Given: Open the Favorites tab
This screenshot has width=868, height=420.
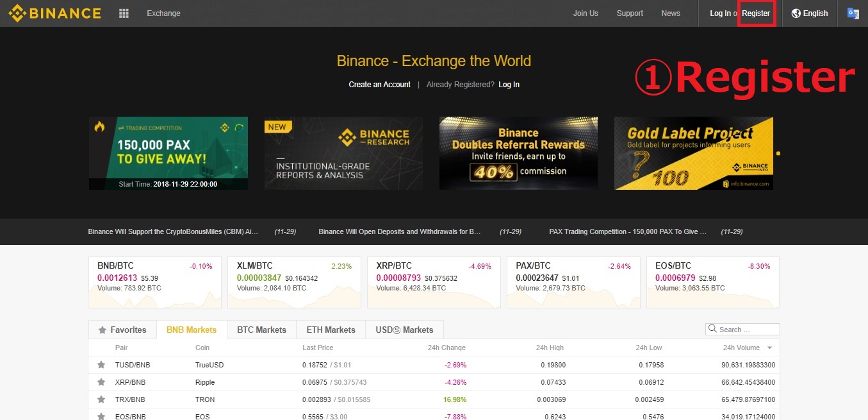Looking at the screenshot, I should (x=122, y=330).
